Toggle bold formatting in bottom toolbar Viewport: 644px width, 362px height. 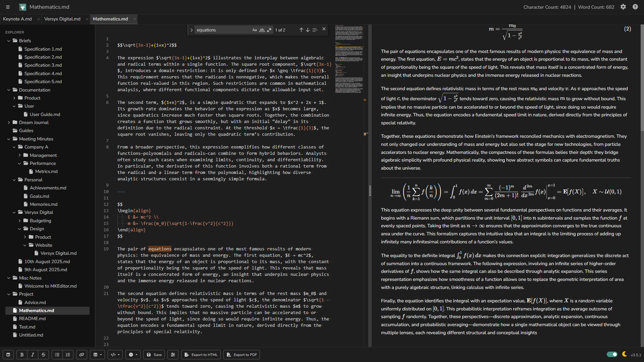pyautogui.click(x=22, y=355)
